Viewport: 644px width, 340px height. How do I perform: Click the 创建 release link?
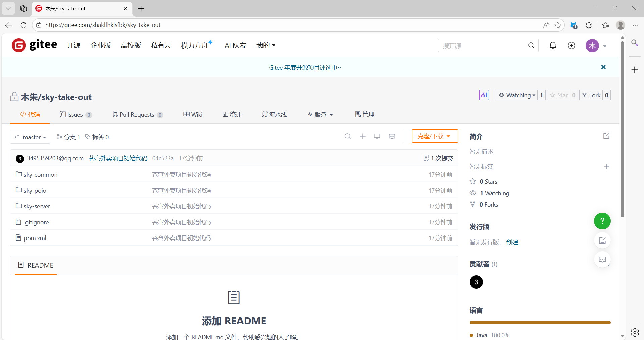(x=512, y=242)
